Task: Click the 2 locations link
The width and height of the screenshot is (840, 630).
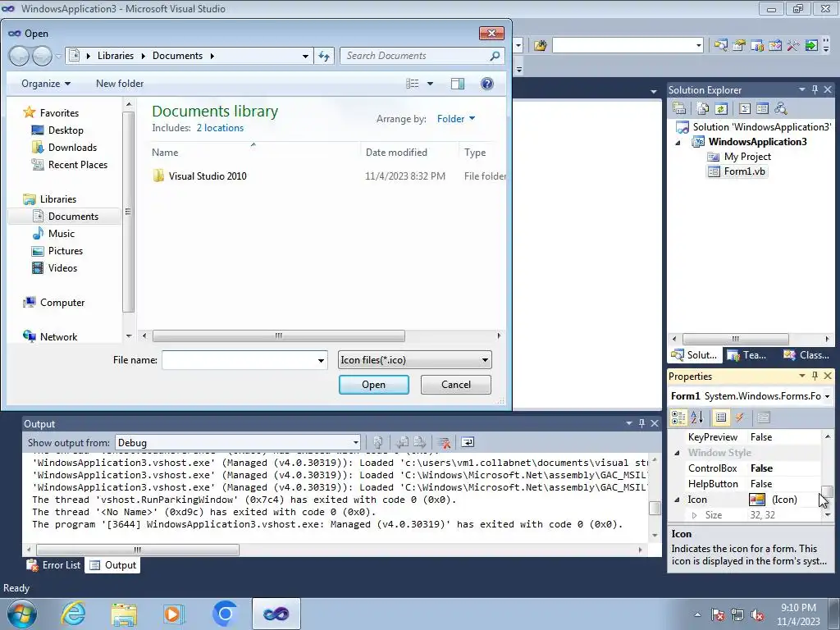Action: [x=220, y=128]
